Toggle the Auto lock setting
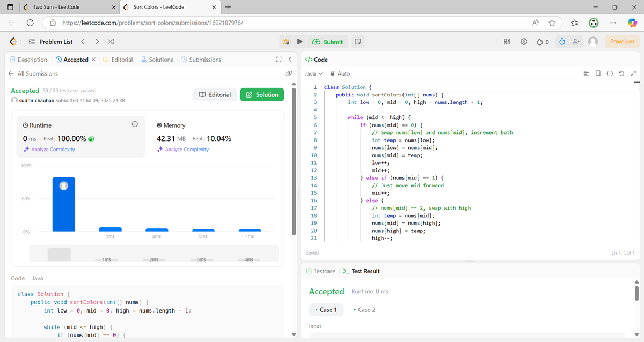The image size is (644, 342). pos(340,73)
